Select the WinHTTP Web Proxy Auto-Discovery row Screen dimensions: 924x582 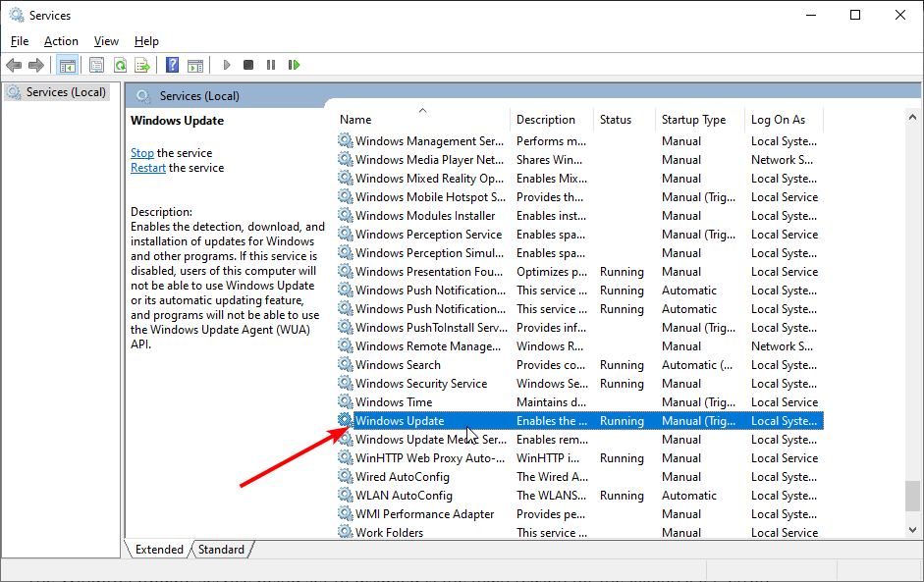pyautogui.click(x=580, y=457)
